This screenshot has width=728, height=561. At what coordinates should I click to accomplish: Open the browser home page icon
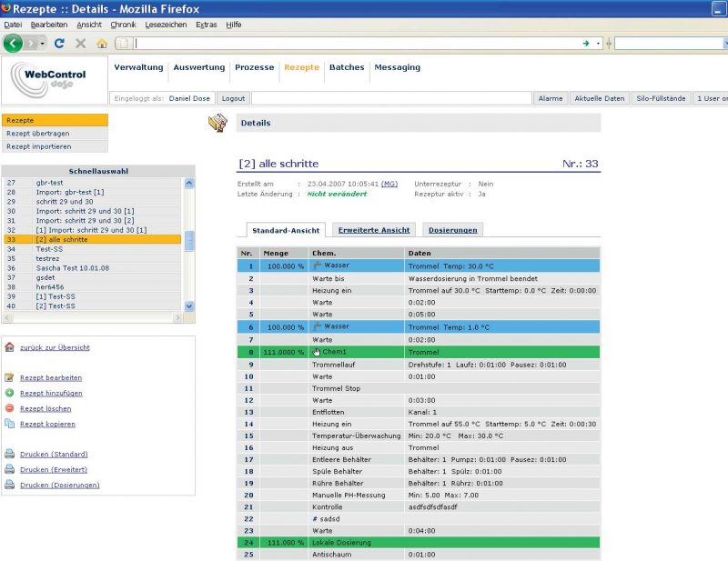[102, 44]
